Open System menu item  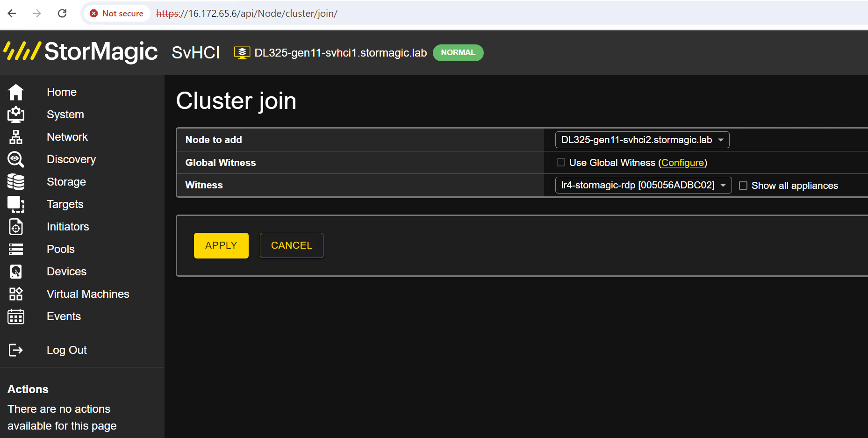coord(65,115)
